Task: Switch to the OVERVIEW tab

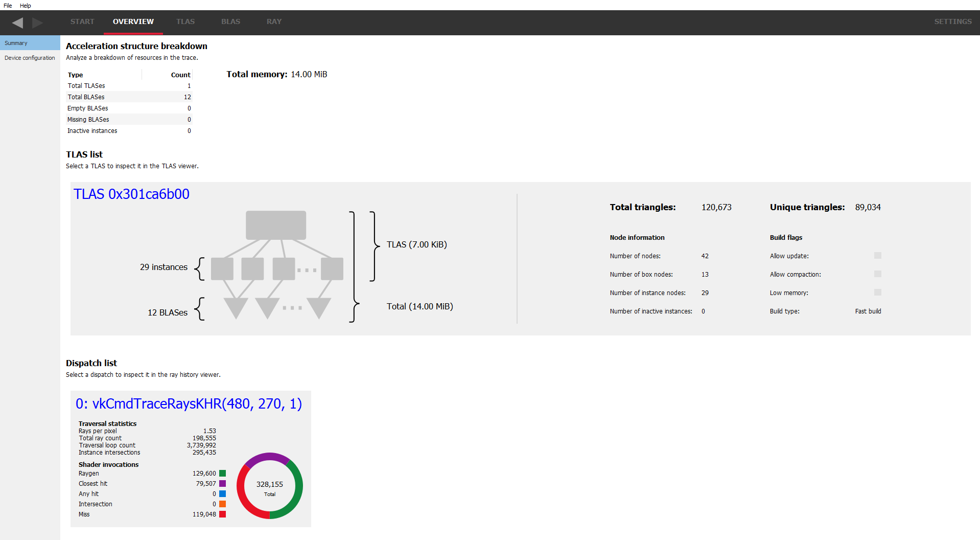Action: click(x=133, y=21)
